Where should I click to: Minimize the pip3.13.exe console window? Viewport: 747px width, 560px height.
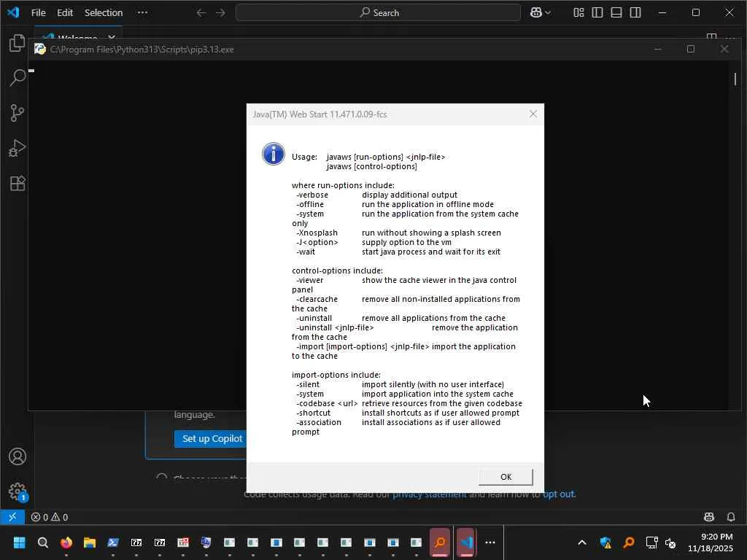(658, 49)
